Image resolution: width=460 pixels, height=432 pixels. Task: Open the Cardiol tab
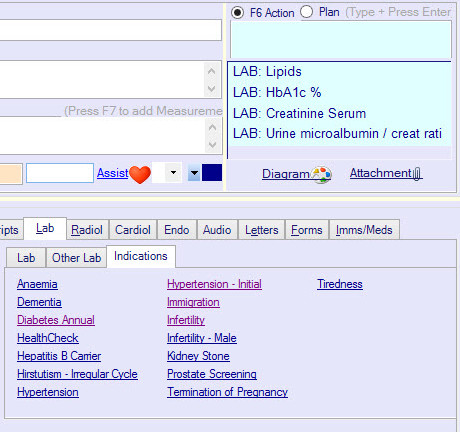click(133, 230)
